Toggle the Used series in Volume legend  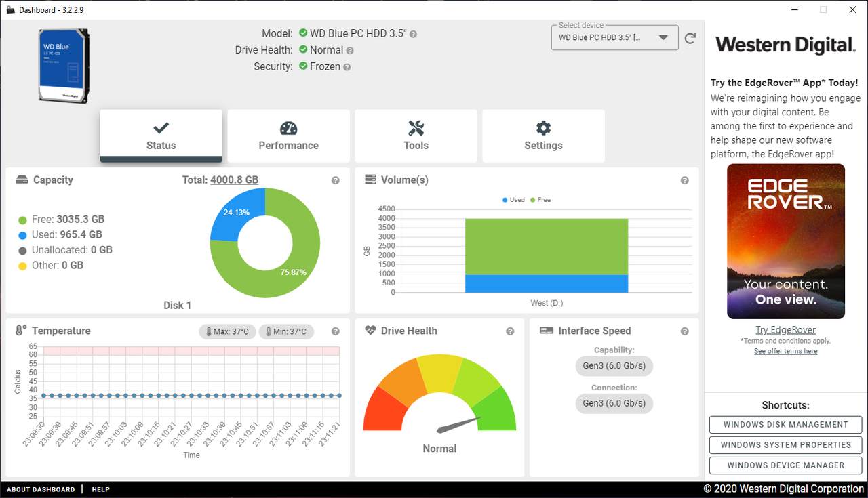(x=513, y=200)
